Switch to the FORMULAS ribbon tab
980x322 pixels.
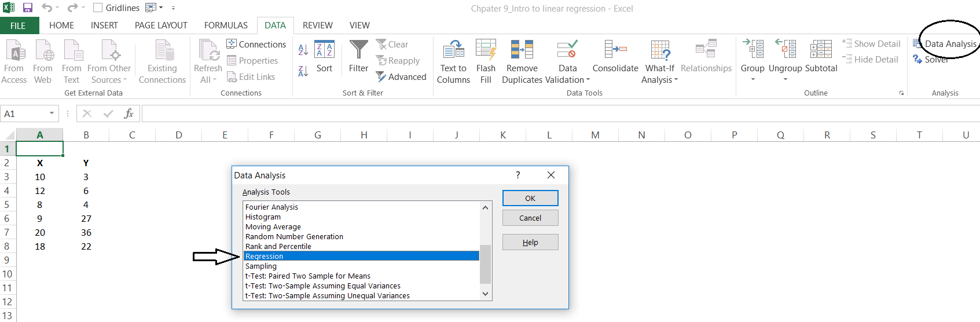coord(226,25)
